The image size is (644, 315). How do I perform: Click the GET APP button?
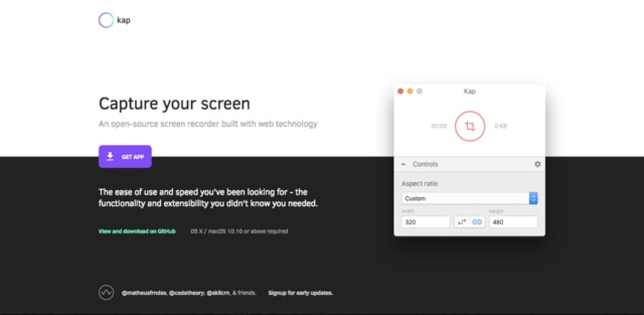(125, 157)
